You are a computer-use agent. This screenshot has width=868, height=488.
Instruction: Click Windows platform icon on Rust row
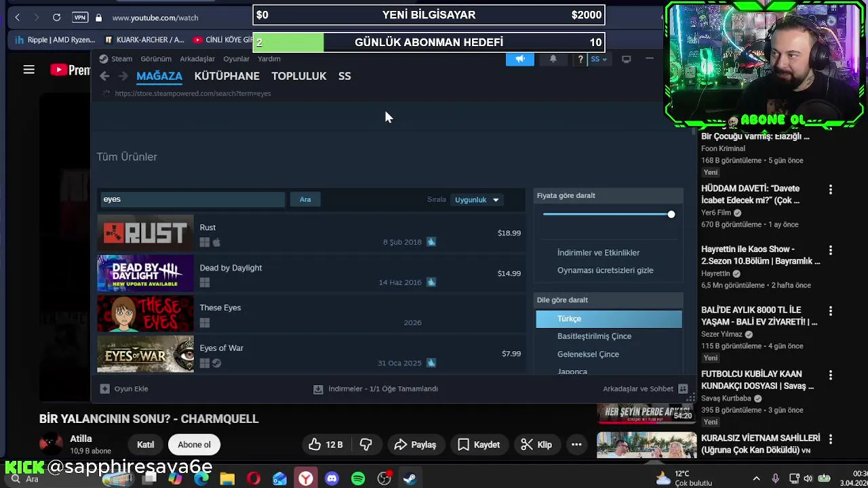pos(205,242)
